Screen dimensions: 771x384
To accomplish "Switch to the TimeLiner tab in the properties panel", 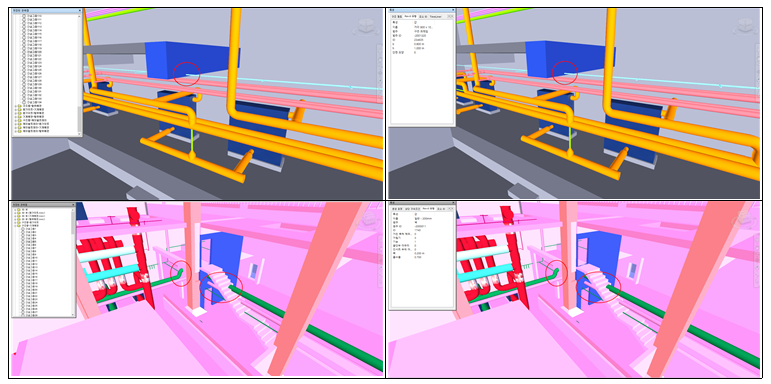I will pyautogui.click(x=436, y=17).
